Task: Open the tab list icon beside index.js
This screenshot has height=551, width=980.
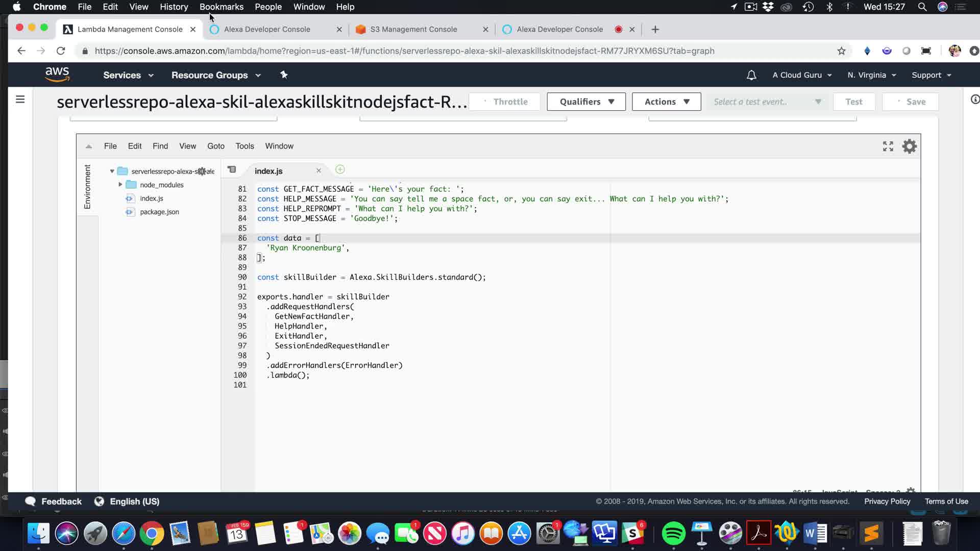Action: (x=232, y=170)
